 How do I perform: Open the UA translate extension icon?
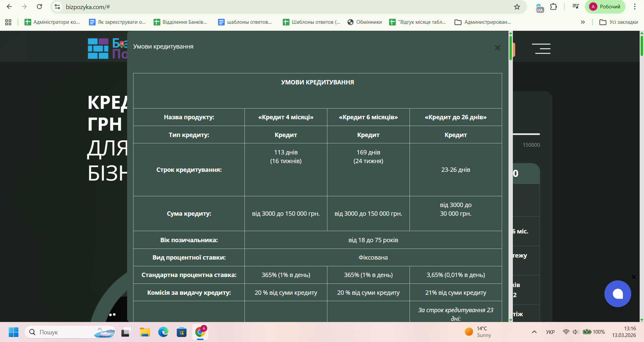(540, 8)
